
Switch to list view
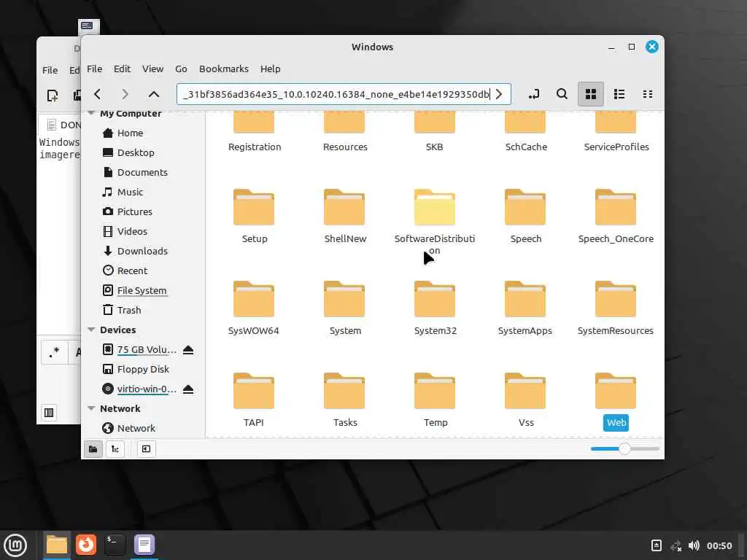click(x=619, y=94)
